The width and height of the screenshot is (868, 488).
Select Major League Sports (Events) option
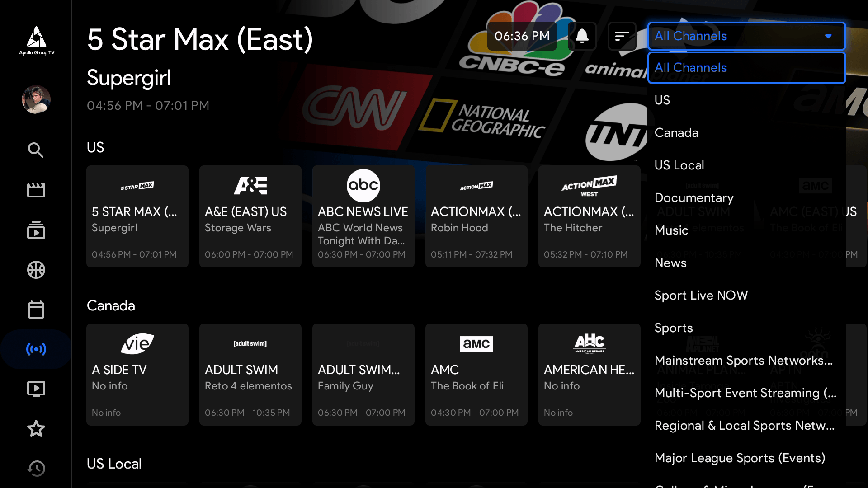point(747,458)
